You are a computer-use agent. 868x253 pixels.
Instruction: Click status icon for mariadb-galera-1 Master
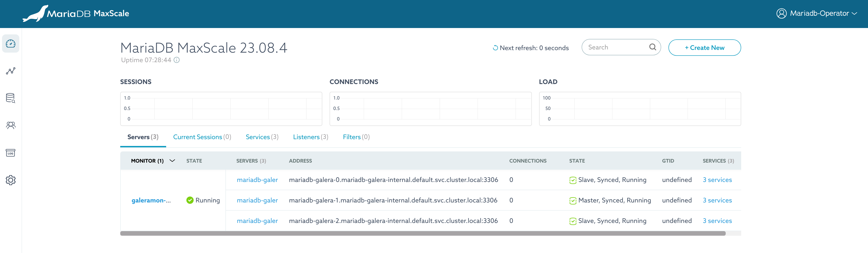coord(573,201)
